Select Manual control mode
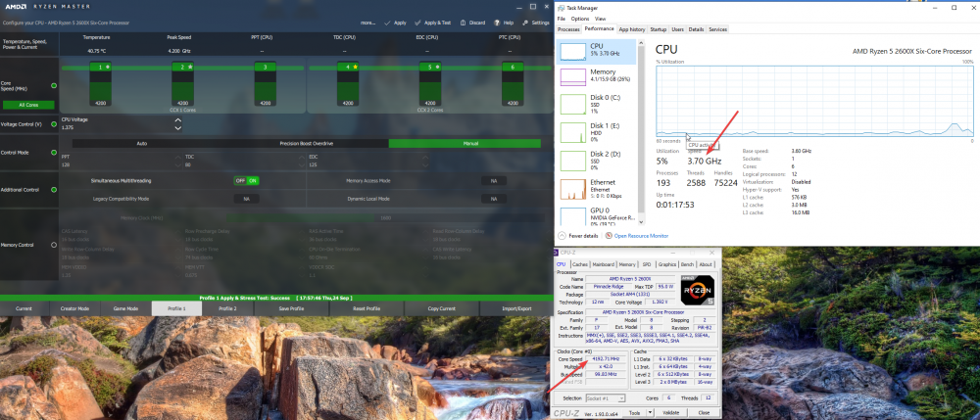Image resolution: width=980 pixels, height=420 pixels. (465, 144)
